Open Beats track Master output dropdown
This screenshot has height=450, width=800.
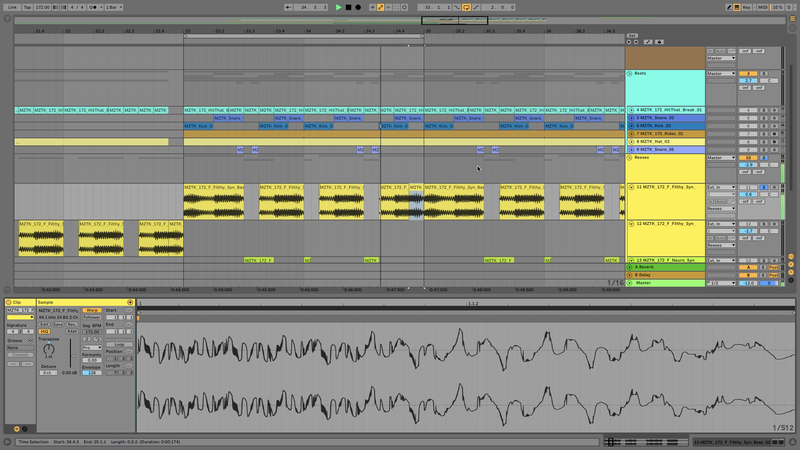click(721, 73)
